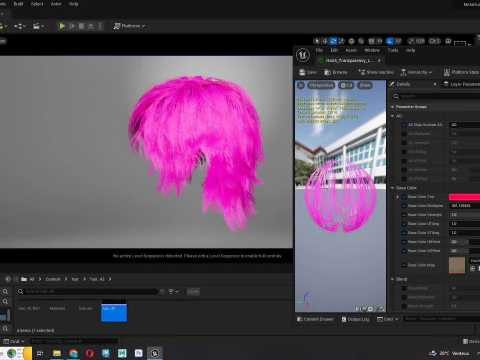Toggle grid snapping icon in viewport toolbar
The width and height of the screenshot is (480, 360).
coord(371,41)
